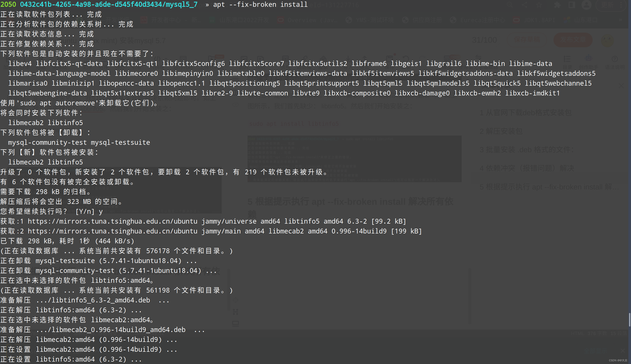The image size is (631, 364).
Task: Click the database line showing 576178 个文件和目录
Action: pos(117,251)
